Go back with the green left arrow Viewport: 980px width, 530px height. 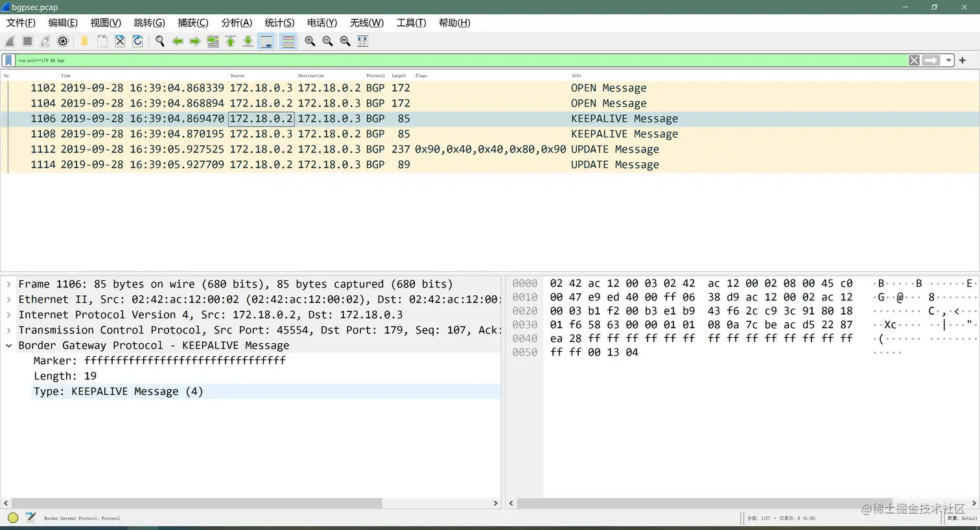coord(178,41)
